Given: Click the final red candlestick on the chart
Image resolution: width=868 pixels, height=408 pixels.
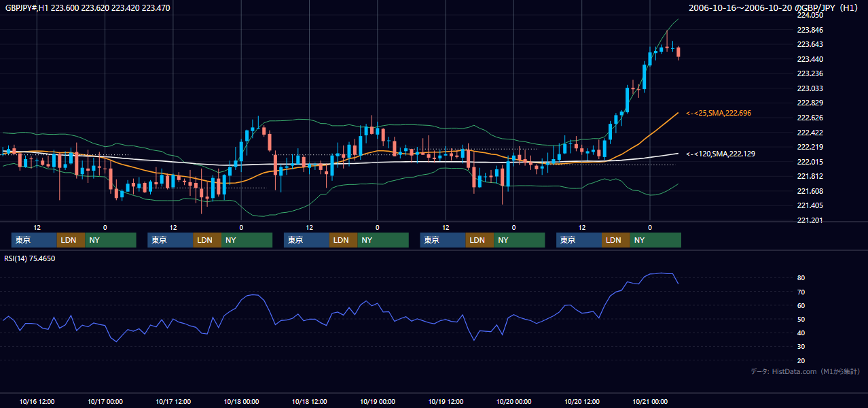Looking at the screenshot, I should point(679,53).
